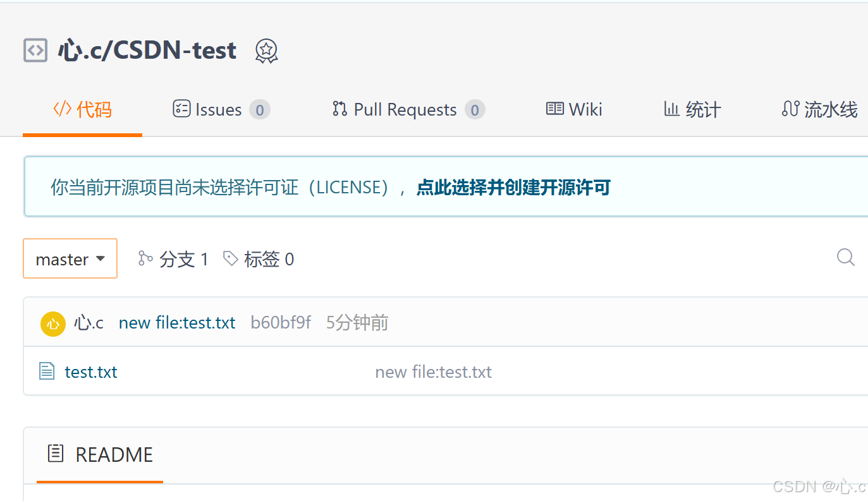Expand the master branch dropdown
Viewport: 868px width, 501px height.
[x=70, y=258]
